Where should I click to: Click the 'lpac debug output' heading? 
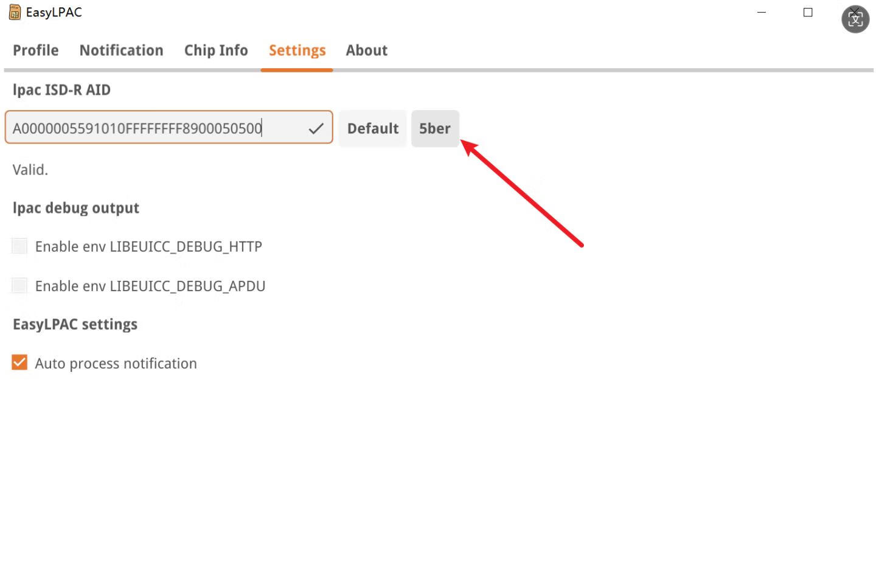pos(76,208)
